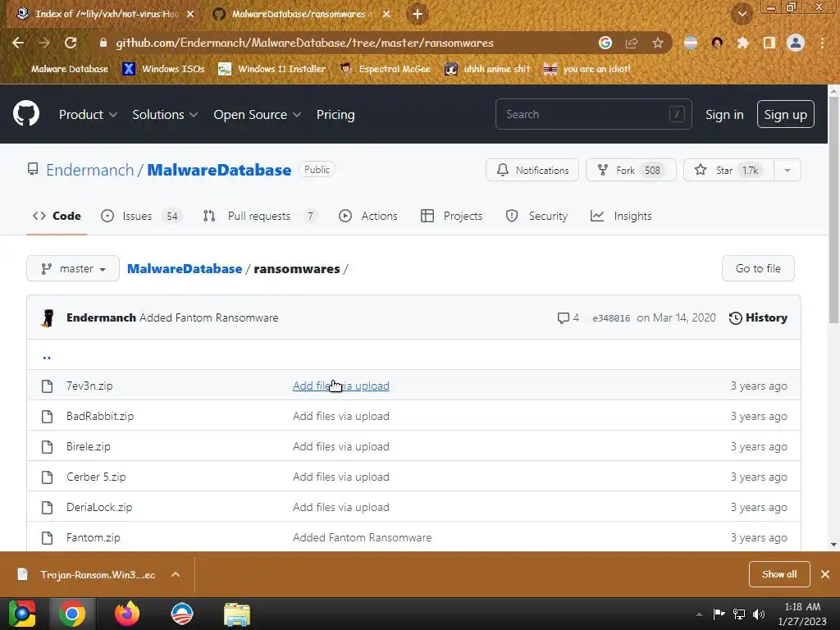Click the GitHub search field
The width and height of the screenshot is (840, 630).
[x=594, y=114]
